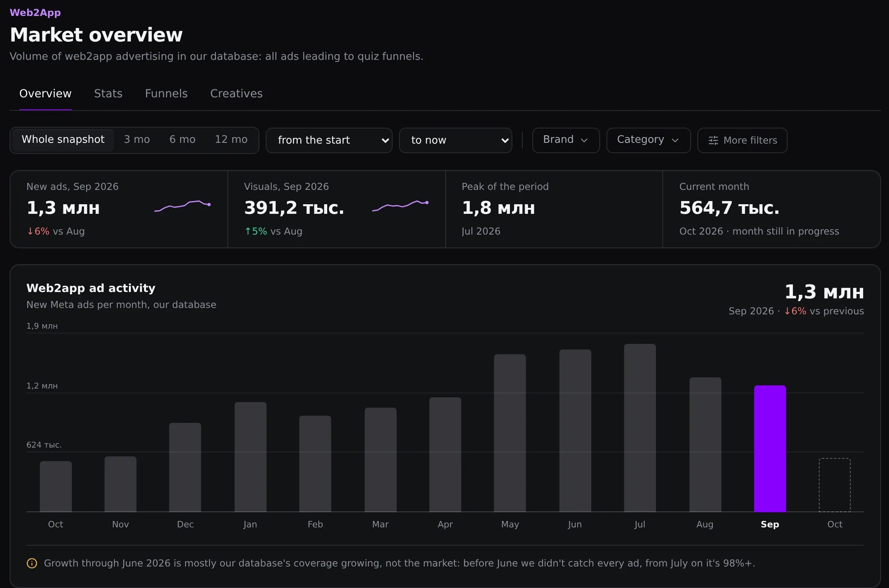Open the Overview tab
This screenshot has height=588, width=889.
45,94
